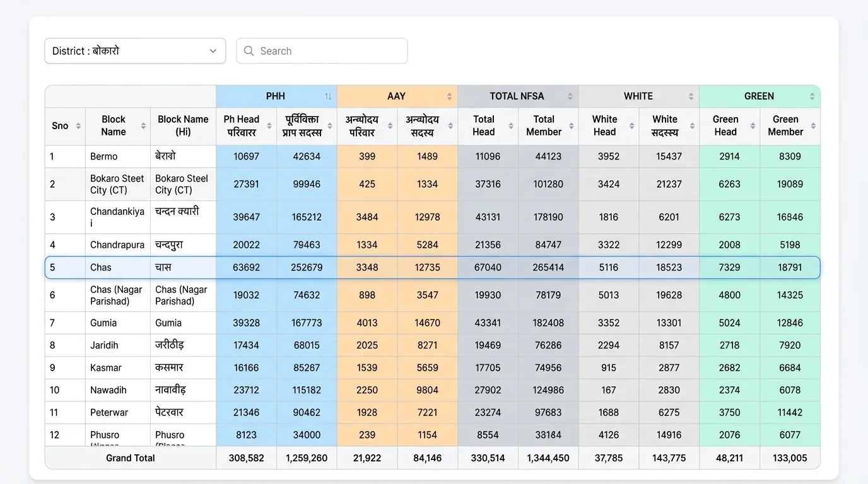The height and width of the screenshot is (484, 868).
Task: Click Total Head value 43131
Action: (x=488, y=217)
